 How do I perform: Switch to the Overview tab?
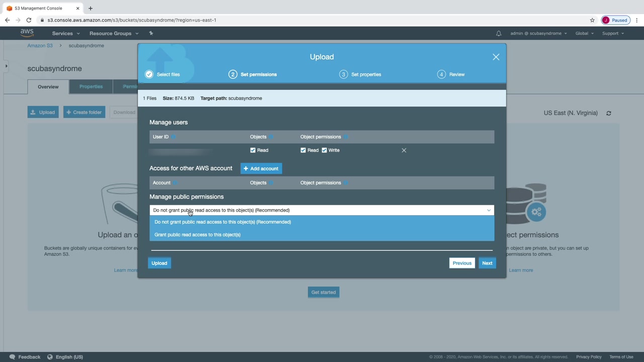[48, 86]
